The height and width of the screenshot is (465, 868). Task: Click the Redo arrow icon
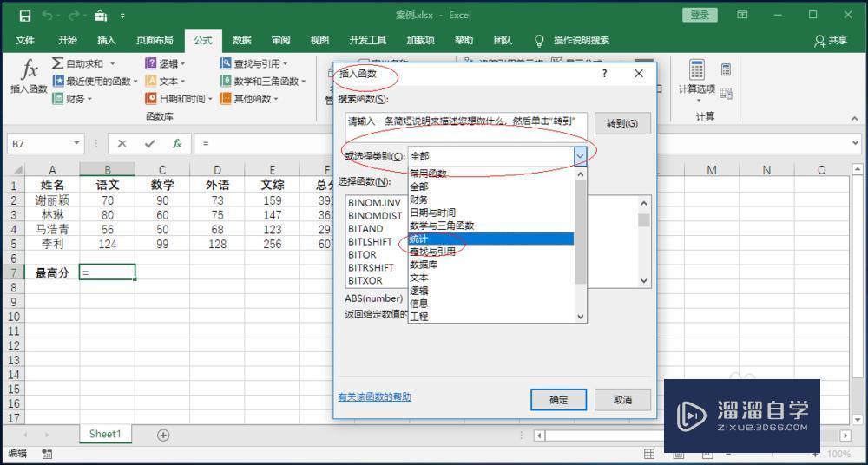(73, 16)
